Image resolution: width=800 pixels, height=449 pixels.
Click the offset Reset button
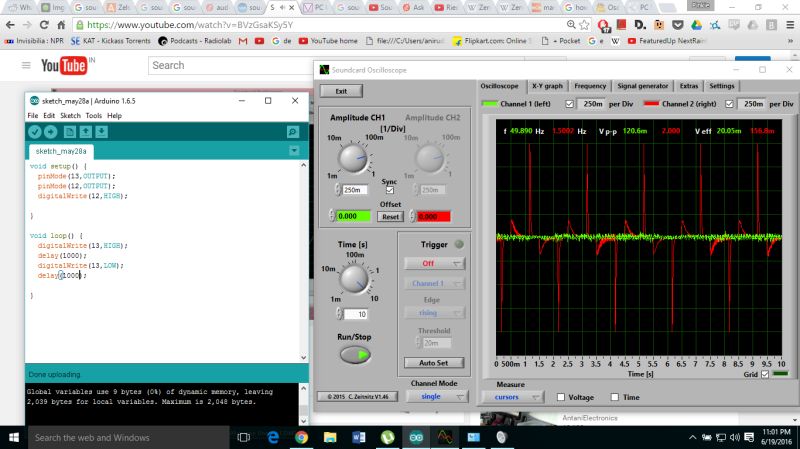pos(390,217)
